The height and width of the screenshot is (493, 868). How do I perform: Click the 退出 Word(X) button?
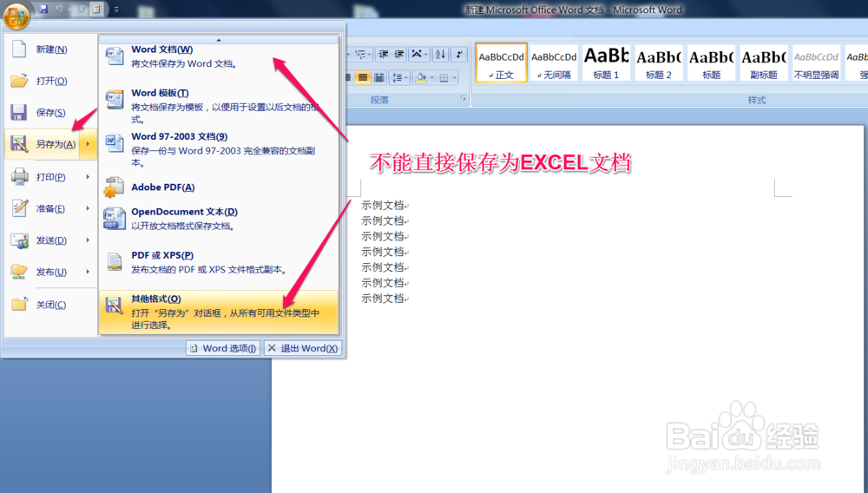pos(303,348)
